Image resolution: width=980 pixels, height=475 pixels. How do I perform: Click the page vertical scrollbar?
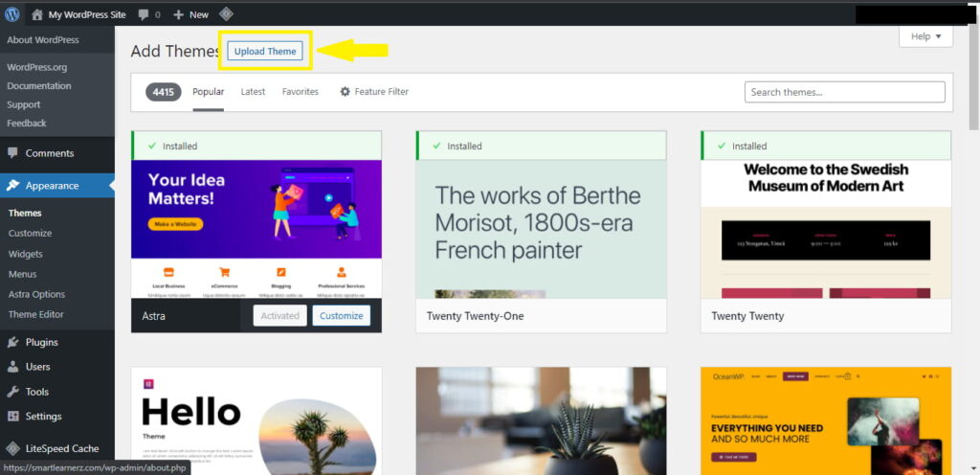(973, 79)
